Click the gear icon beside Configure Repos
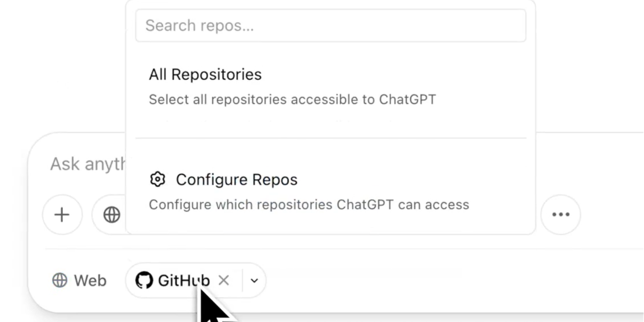644x322 pixels. click(x=158, y=179)
